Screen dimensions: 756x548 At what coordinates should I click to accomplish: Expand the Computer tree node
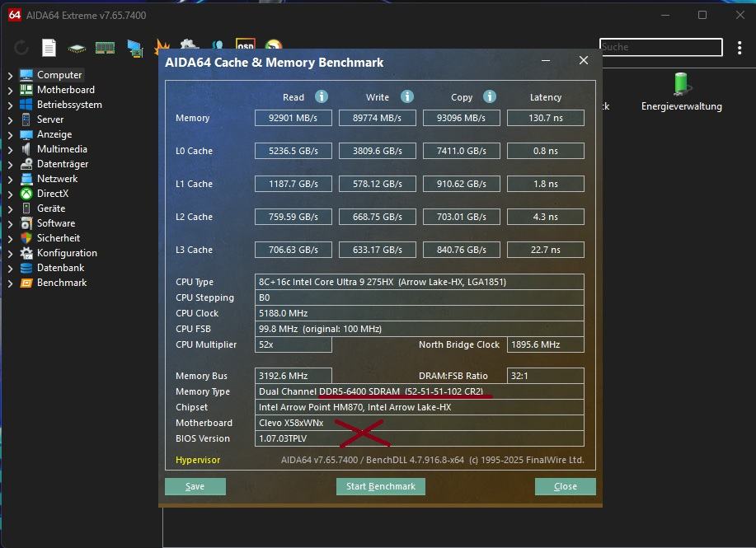tap(10, 75)
